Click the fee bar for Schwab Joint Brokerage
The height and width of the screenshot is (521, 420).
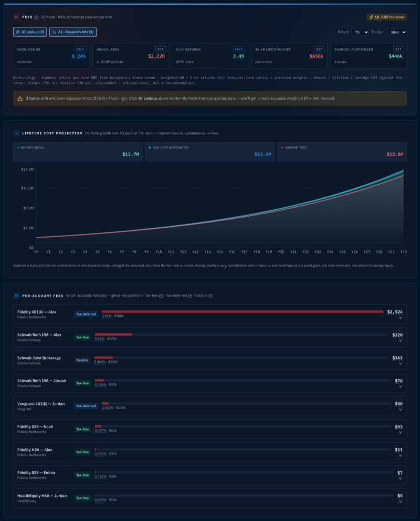[241, 357]
